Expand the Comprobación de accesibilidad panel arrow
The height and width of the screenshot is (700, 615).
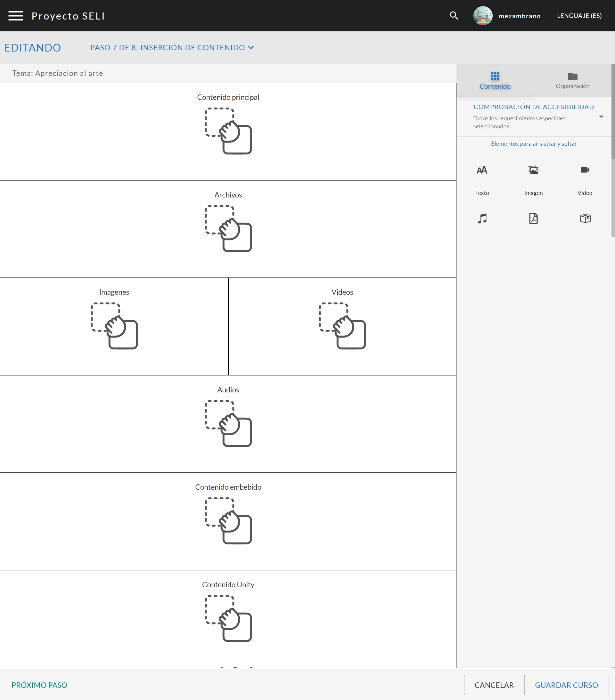[601, 117]
